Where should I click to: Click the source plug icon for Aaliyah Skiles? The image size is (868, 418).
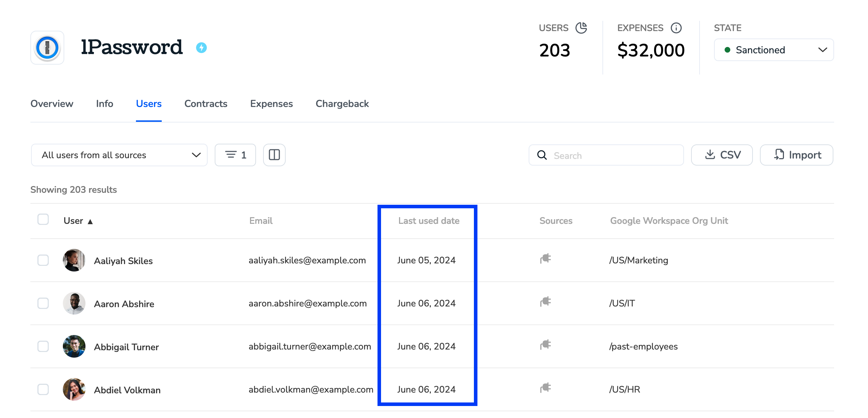coord(546,258)
